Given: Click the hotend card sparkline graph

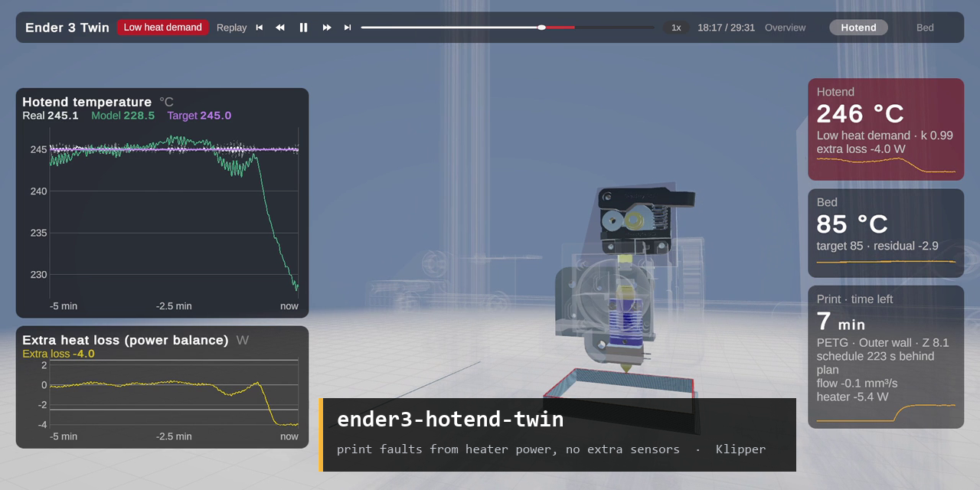Looking at the screenshot, I should point(886,165).
